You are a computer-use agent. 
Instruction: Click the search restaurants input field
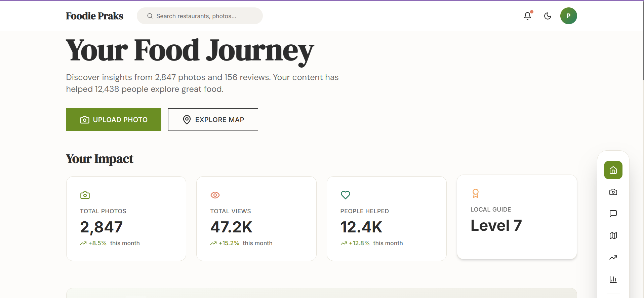click(x=200, y=16)
